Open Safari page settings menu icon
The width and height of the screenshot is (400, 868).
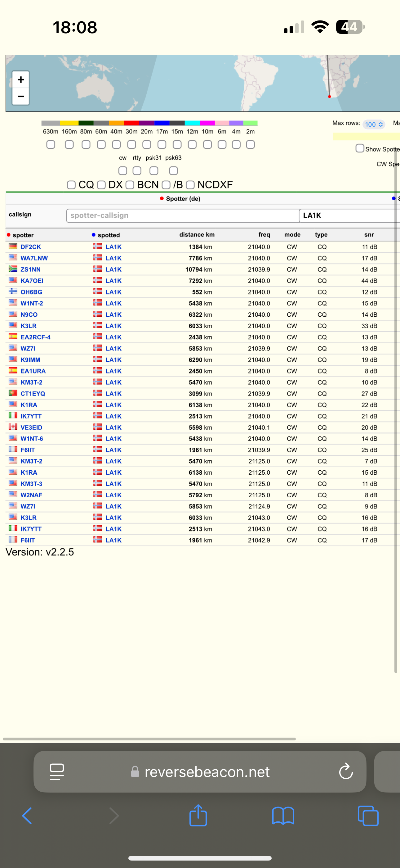point(56,771)
